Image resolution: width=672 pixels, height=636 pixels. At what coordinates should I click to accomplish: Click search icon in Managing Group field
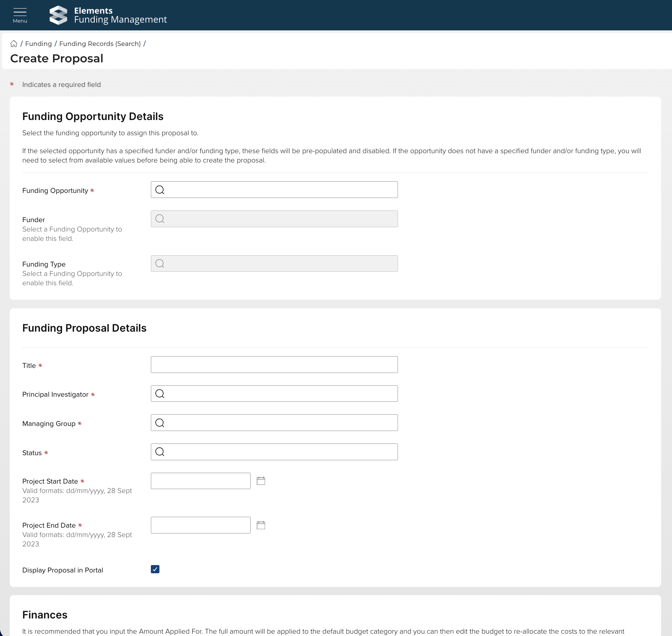160,423
